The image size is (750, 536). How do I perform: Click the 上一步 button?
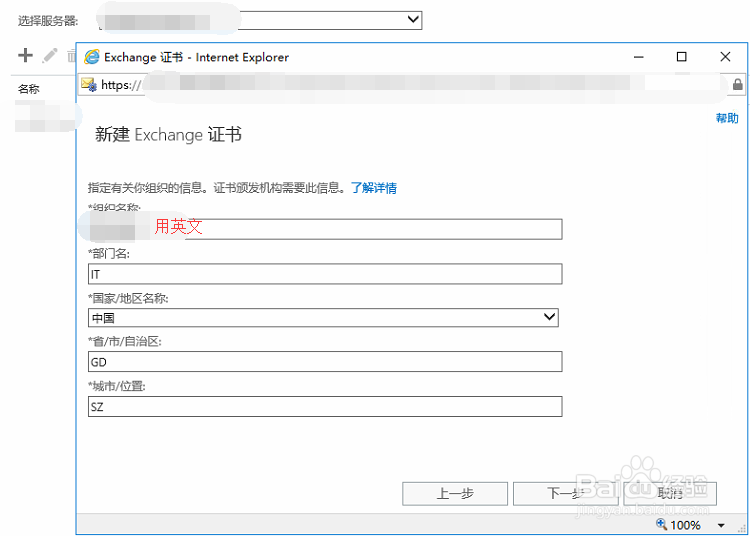click(x=455, y=493)
